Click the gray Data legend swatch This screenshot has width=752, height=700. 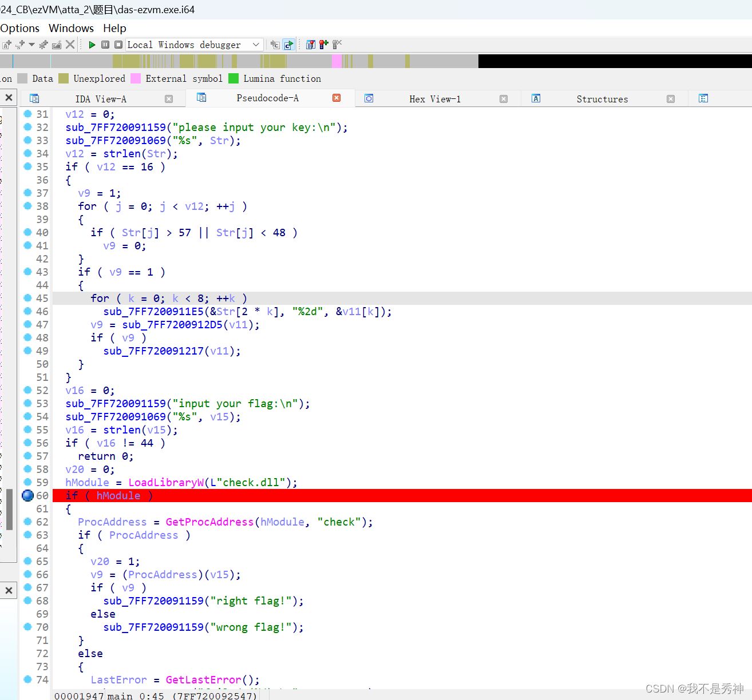[22, 78]
